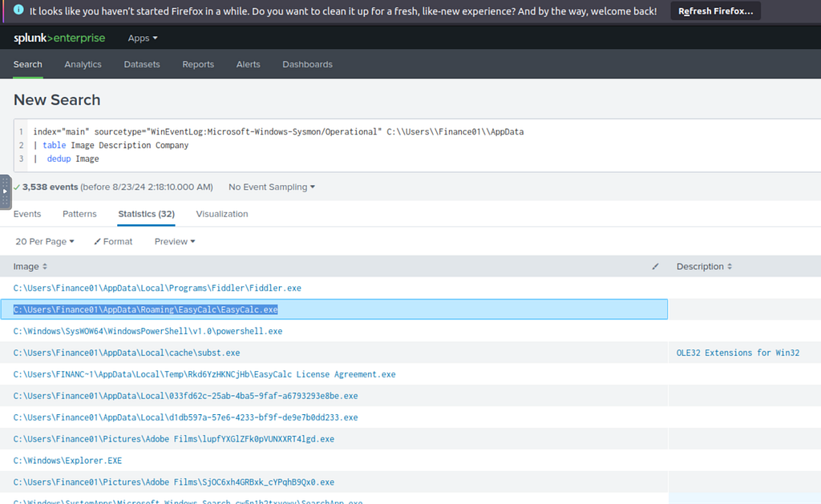
Task: Open the No Event Sampling dropdown
Action: click(271, 187)
